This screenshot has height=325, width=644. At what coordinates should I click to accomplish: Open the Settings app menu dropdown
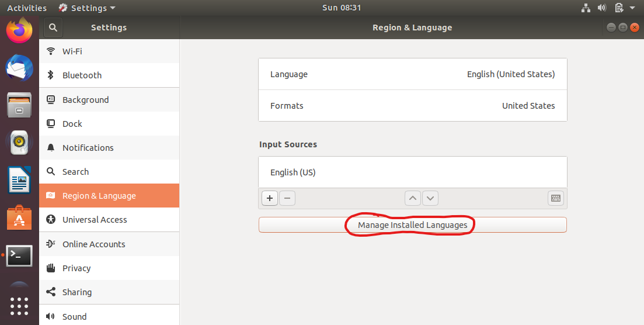click(x=87, y=8)
